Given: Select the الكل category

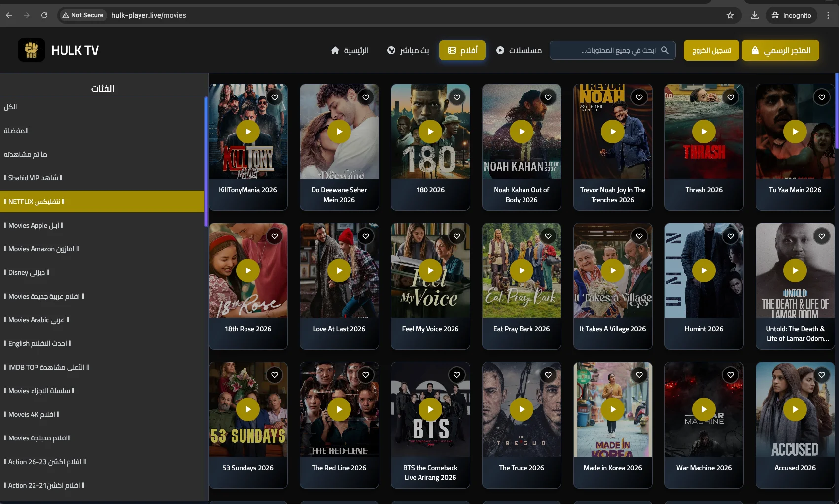Looking at the screenshot, I should pyautogui.click(x=102, y=107).
